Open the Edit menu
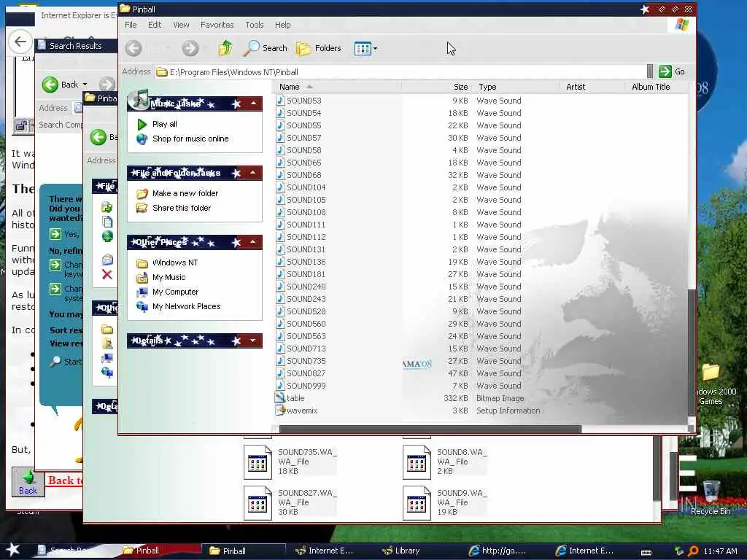Viewport: 747px width, 560px height. tap(155, 25)
